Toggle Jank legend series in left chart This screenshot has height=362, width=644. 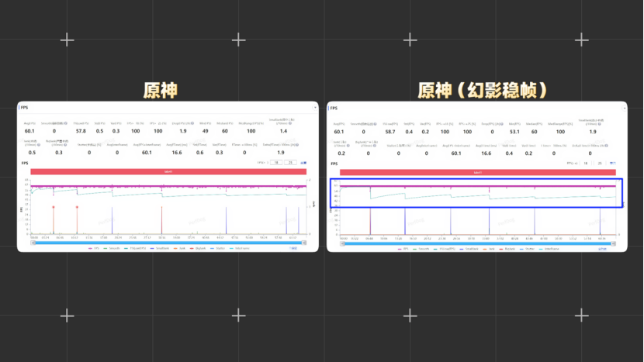click(x=179, y=248)
